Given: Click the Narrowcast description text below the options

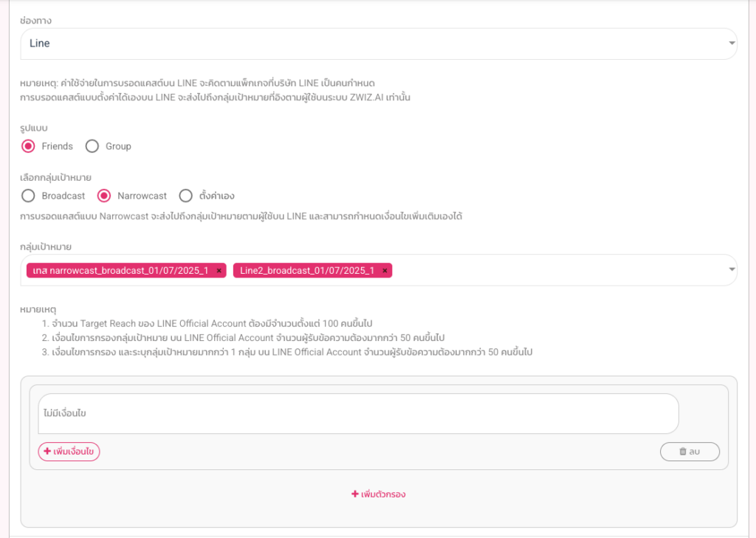Looking at the screenshot, I should coord(241,216).
